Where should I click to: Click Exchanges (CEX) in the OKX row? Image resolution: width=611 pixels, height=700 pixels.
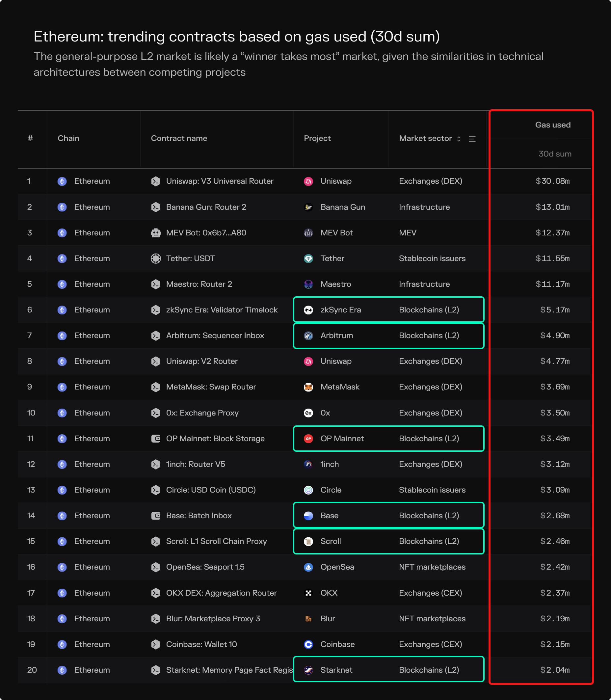pyautogui.click(x=430, y=593)
